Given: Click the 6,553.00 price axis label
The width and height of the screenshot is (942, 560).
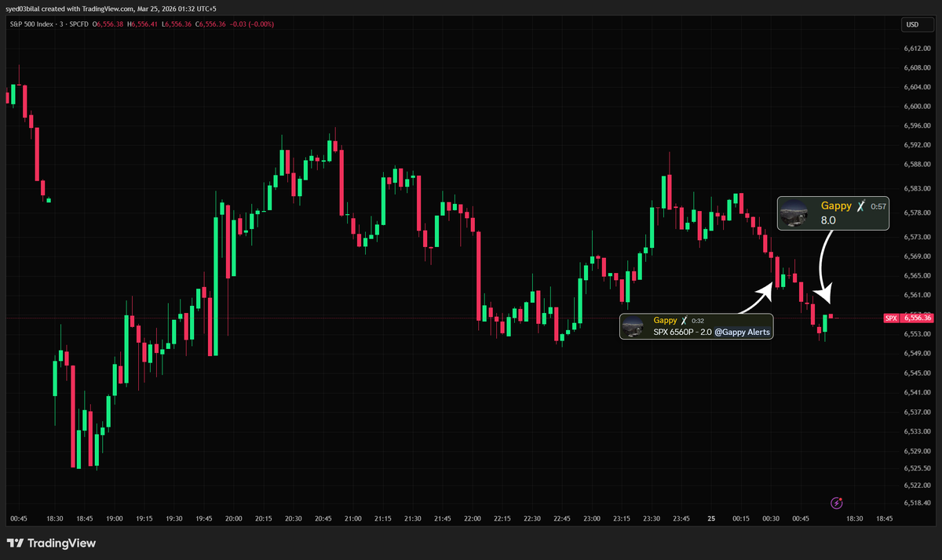Looking at the screenshot, I should [x=917, y=334].
